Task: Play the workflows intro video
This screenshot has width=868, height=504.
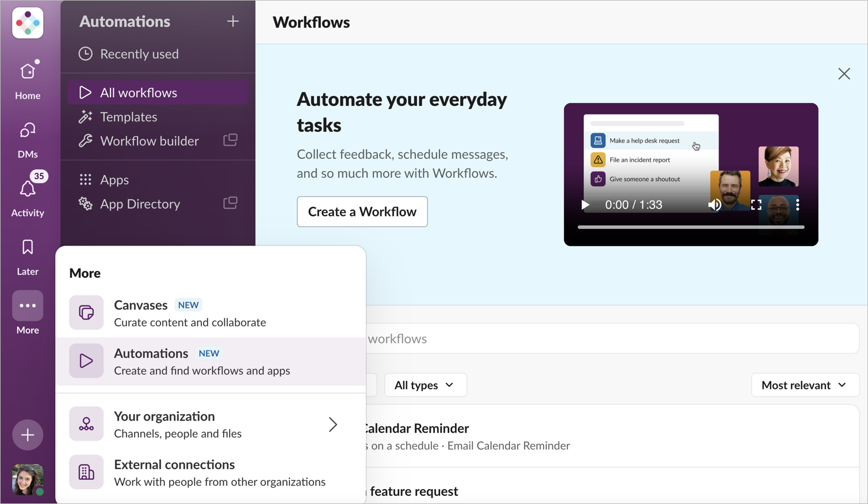Action: point(585,205)
